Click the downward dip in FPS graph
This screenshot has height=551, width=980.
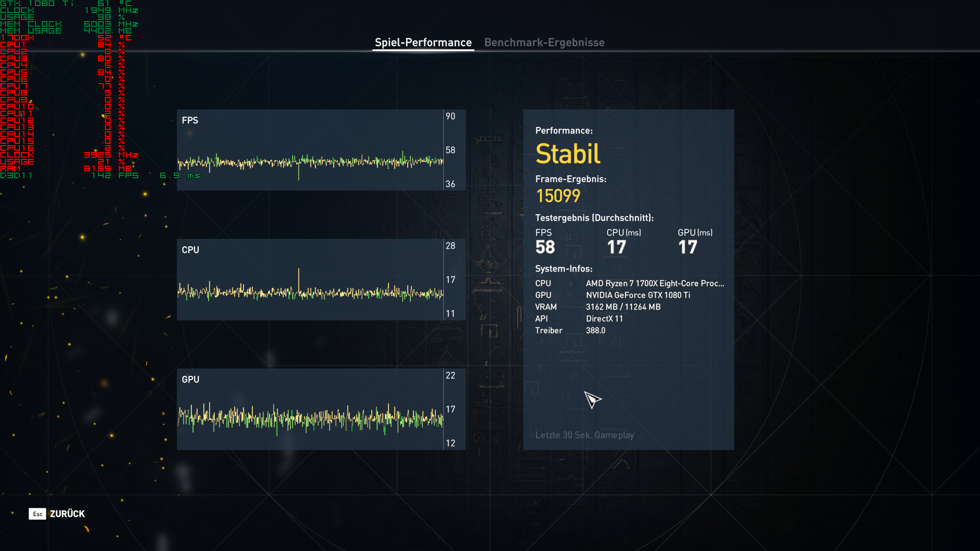[299, 174]
